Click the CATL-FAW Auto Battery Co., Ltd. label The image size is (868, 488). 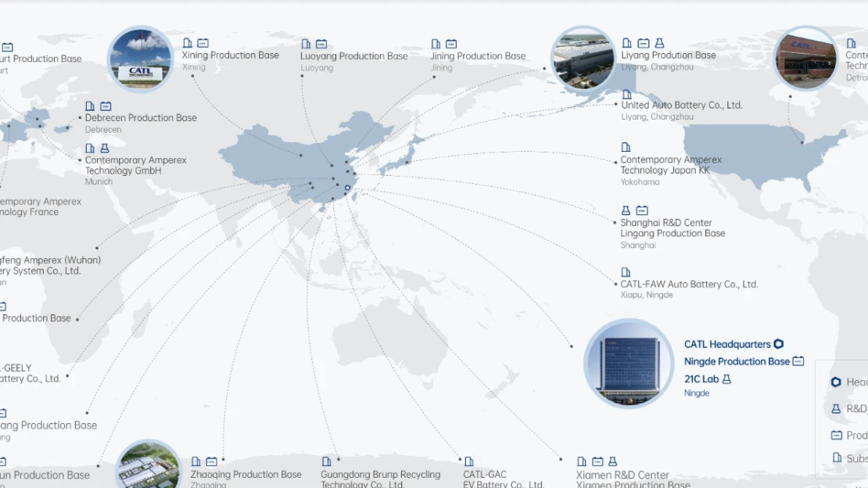[689, 284]
